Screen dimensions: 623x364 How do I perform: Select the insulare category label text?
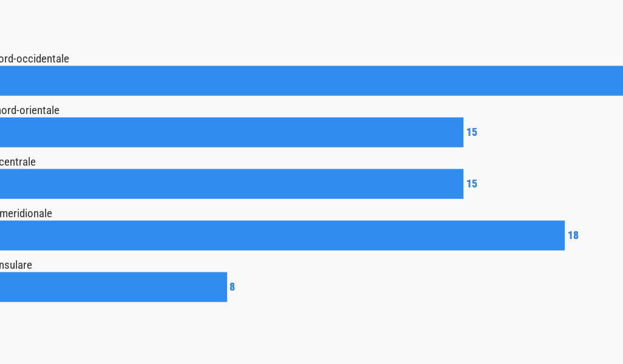pyautogui.click(x=16, y=265)
